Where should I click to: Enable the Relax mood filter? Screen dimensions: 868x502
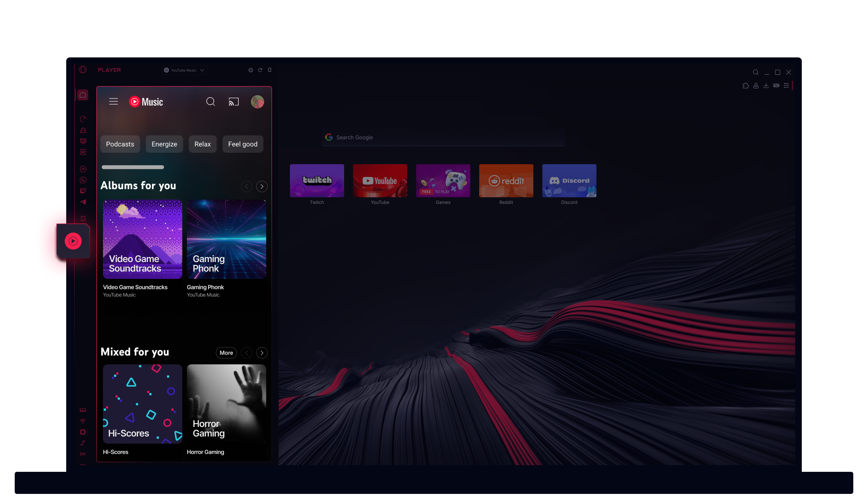pos(203,144)
